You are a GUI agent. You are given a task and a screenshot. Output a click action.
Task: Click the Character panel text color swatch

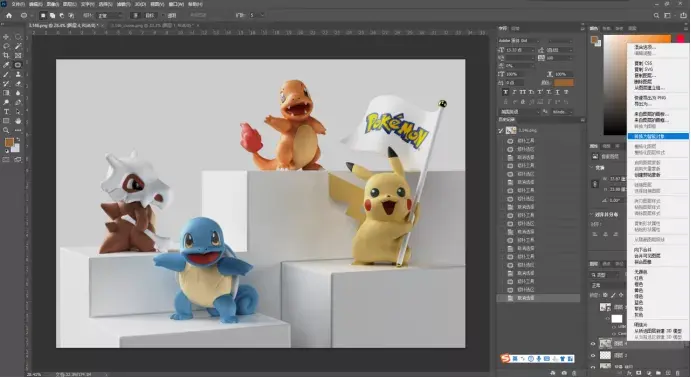tap(564, 83)
